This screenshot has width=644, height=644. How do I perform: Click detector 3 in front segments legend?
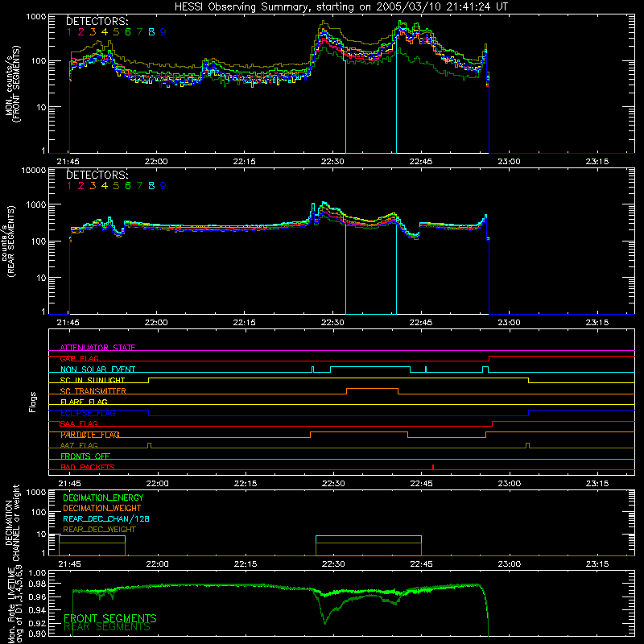pyautogui.click(x=93, y=32)
